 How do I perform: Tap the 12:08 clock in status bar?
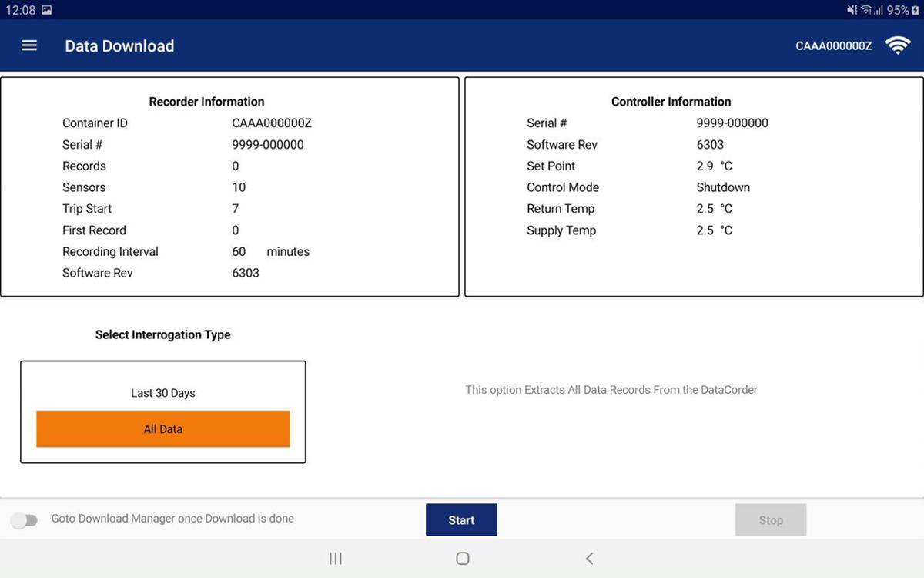(21, 10)
